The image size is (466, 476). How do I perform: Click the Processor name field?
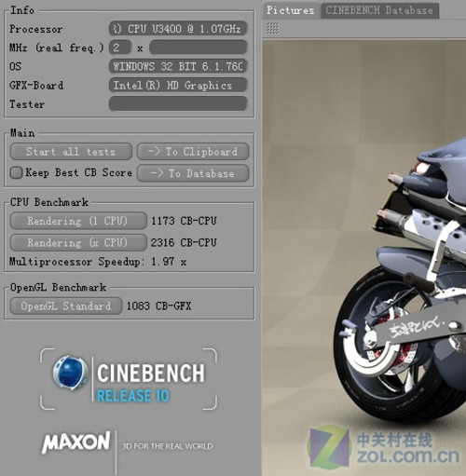pyautogui.click(x=178, y=29)
